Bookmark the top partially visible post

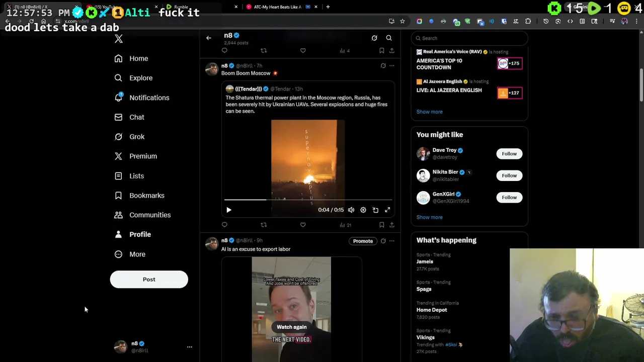coord(381,50)
